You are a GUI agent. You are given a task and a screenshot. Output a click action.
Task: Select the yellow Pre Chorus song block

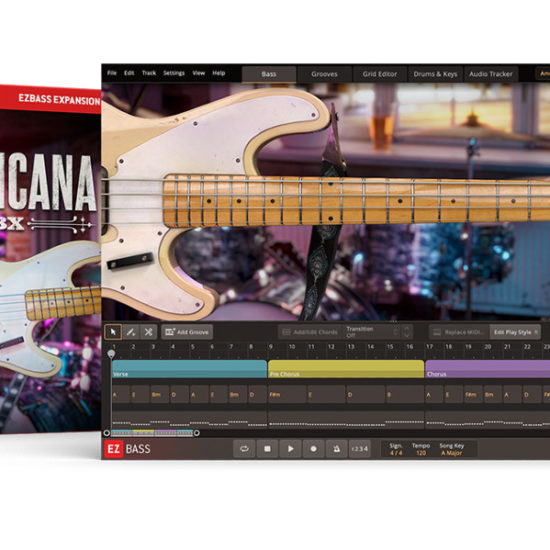click(x=346, y=369)
